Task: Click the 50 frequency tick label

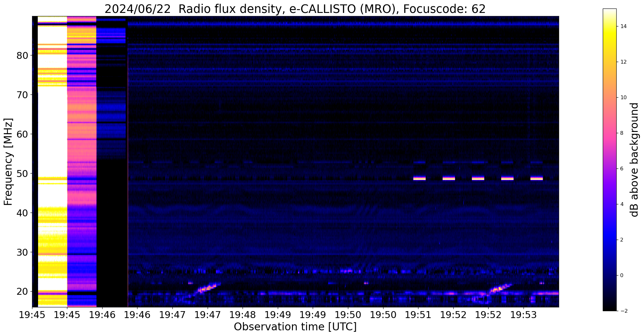Action: (22, 174)
